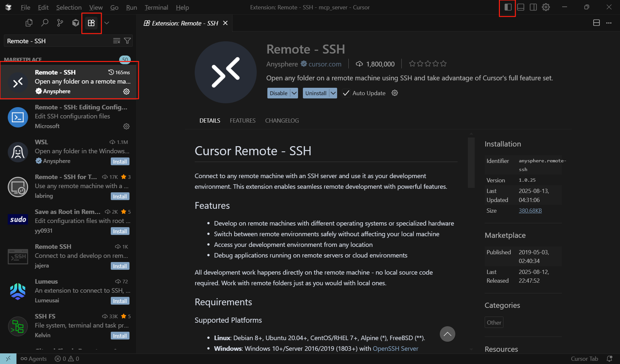This screenshot has height=364, width=620.
Task: Open the Search view icon
Action: (x=45, y=23)
